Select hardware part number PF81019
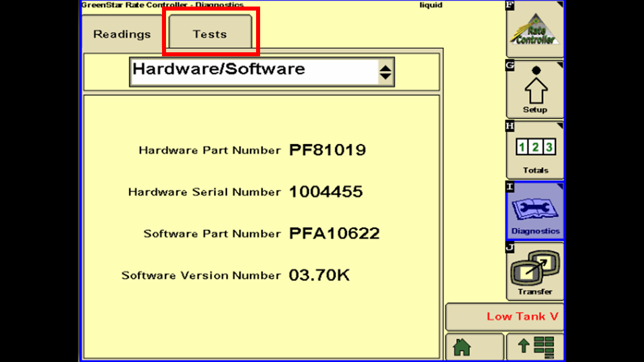644x362 pixels. pos(328,150)
